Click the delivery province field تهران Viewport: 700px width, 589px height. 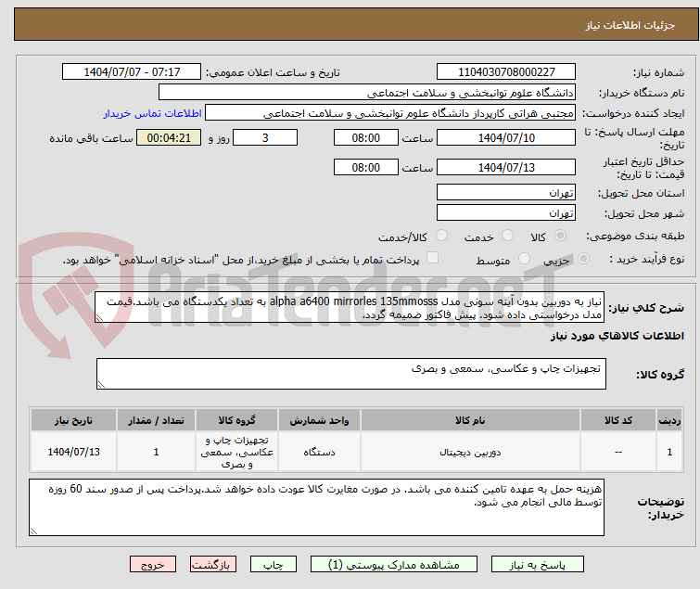(x=506, y=192)
